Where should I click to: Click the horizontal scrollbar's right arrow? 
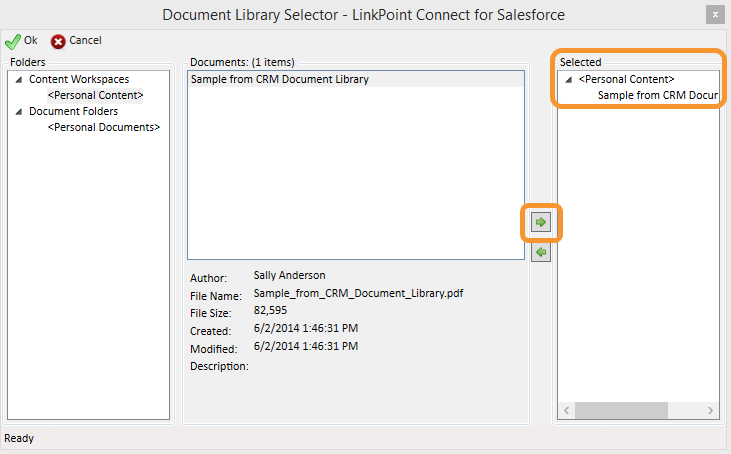(x=710, y=410)
